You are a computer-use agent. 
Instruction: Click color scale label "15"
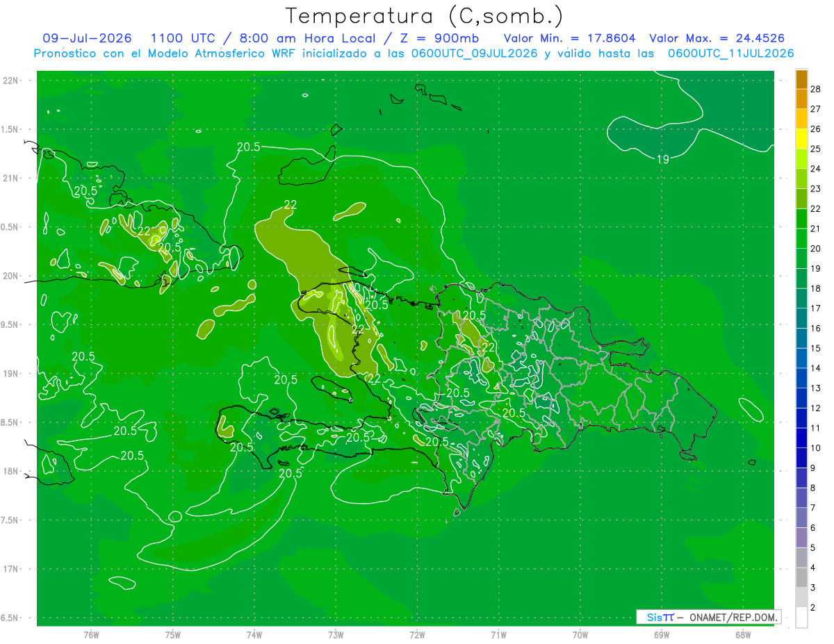click(815, 348)
